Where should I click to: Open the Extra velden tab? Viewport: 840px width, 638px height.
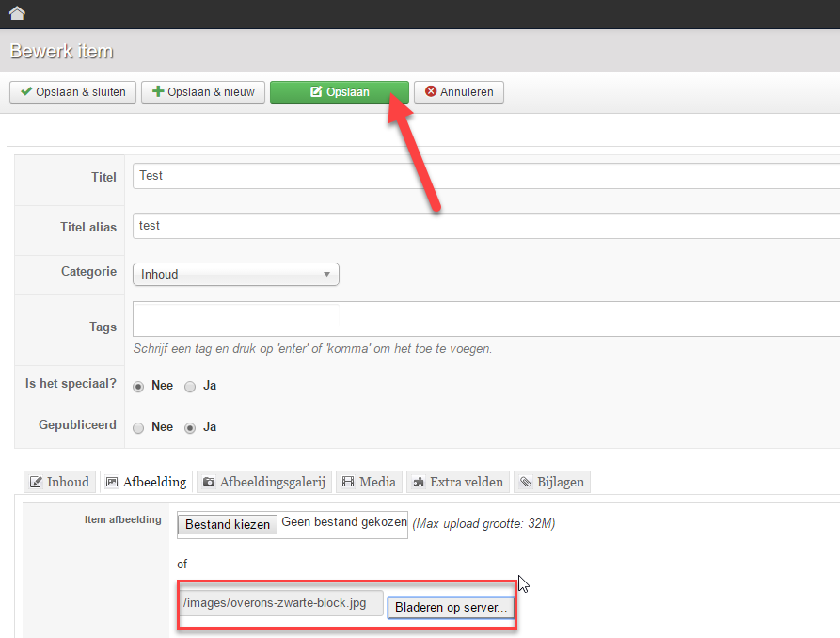point(458,482)
